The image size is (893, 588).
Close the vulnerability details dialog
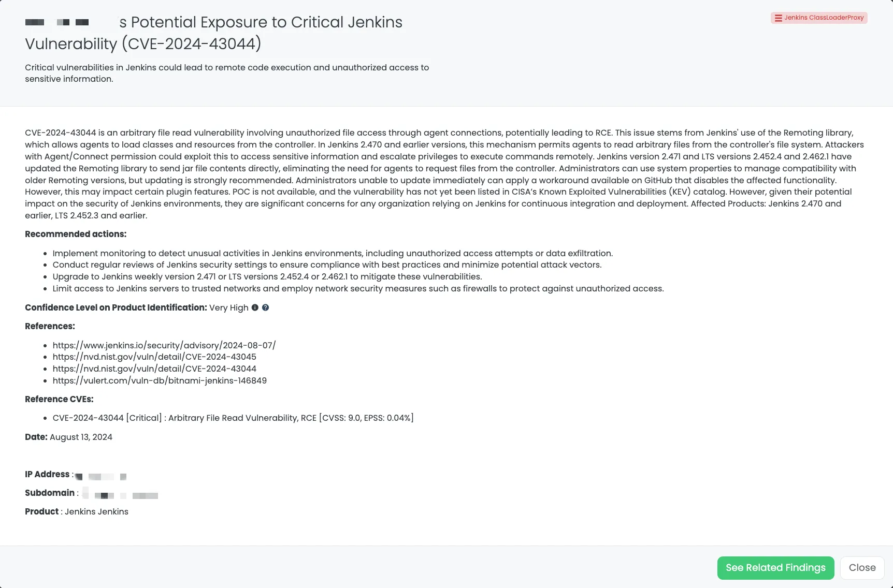coord(862,568)
